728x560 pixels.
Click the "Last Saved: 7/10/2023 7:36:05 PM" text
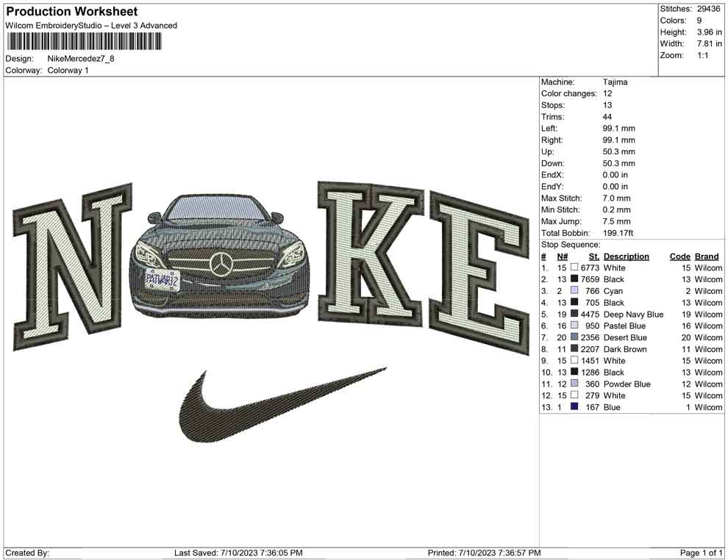(238, 553)
